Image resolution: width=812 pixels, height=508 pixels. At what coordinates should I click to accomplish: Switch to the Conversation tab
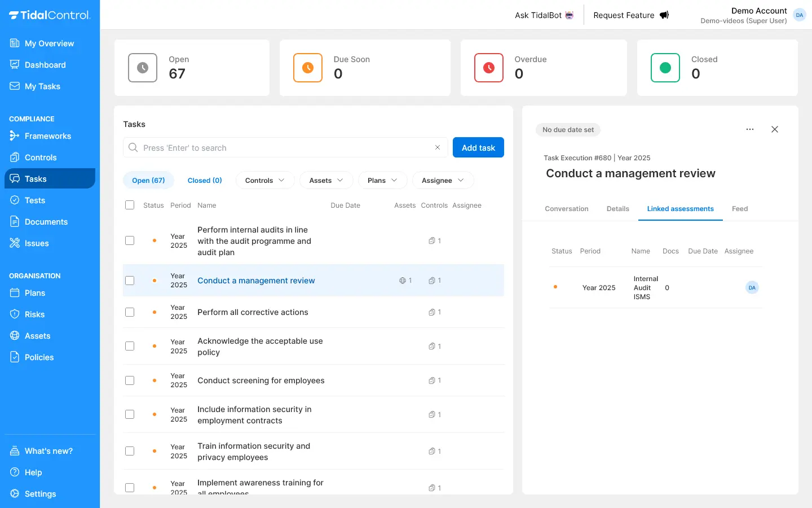(566, 209)
